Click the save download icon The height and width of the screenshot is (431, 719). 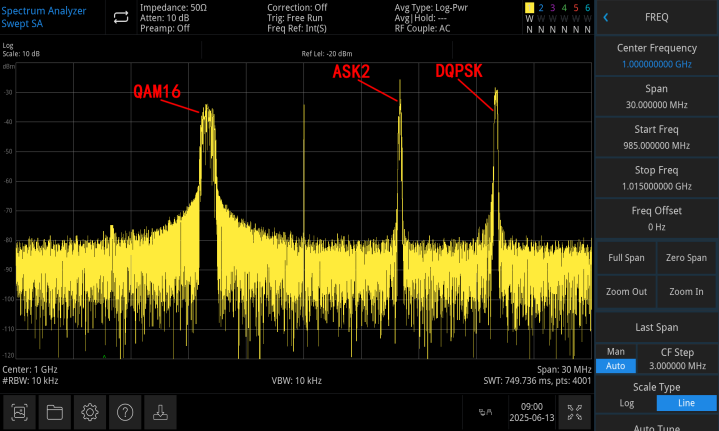160,412
